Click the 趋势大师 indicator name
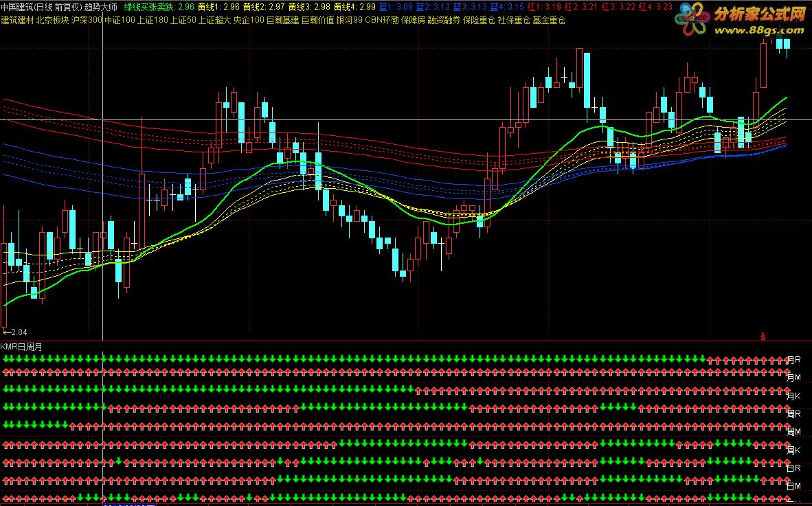This screenshot has width=812, height=506. click(x=101, y=8)
